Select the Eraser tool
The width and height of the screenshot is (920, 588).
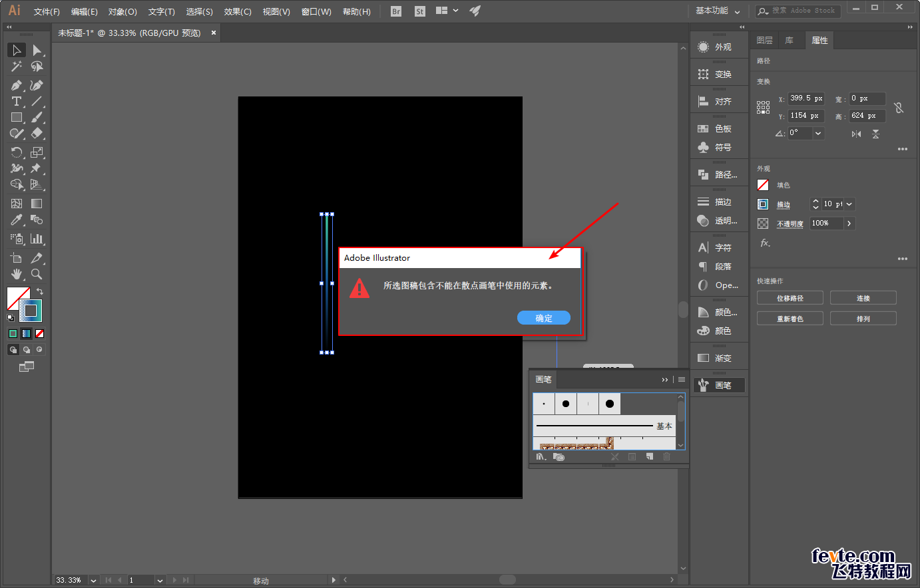(x=37, y=134)
